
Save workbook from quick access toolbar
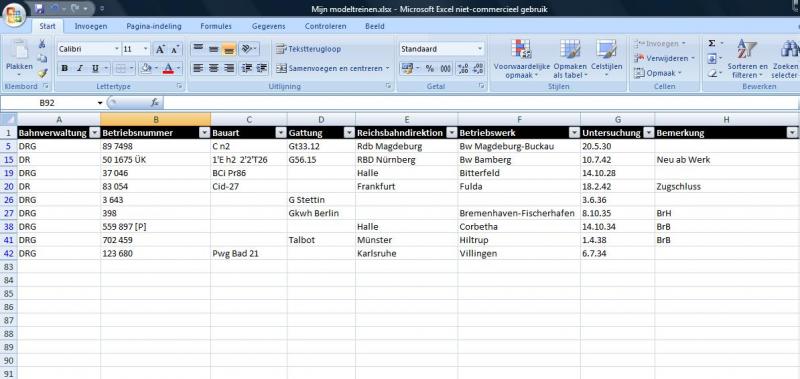tap(39, 9)
